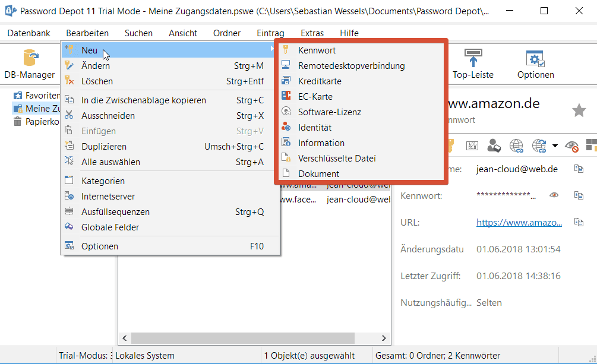The height and width of the screenshot is (364, 597).
Task: Click the globe with link icon
Action: [x=516, y=145]
